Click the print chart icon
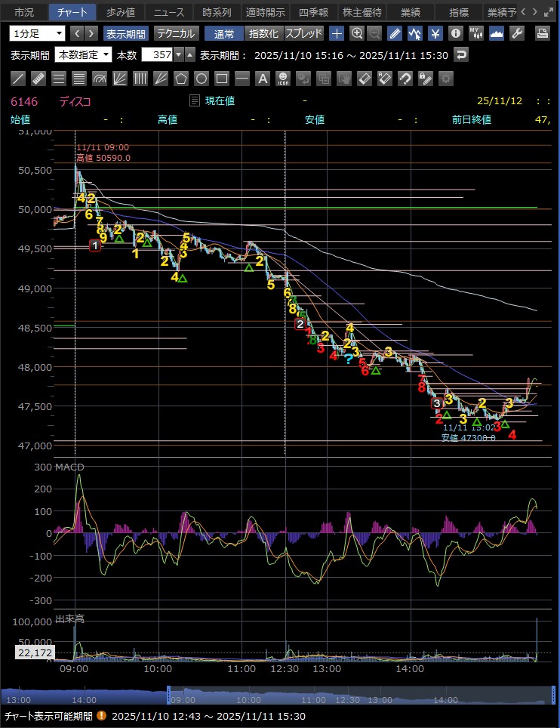This screenshot has height=728, width=560. [542, 33]
